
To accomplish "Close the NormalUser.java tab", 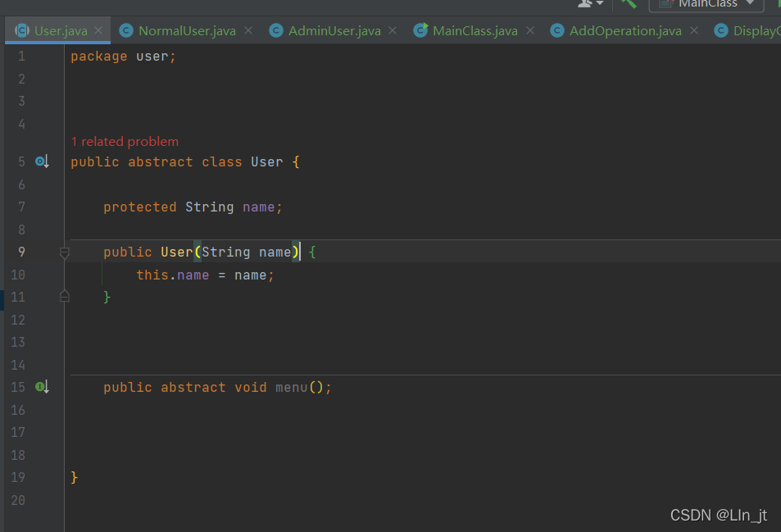I will pyautogui.click(x=248, y=31).
